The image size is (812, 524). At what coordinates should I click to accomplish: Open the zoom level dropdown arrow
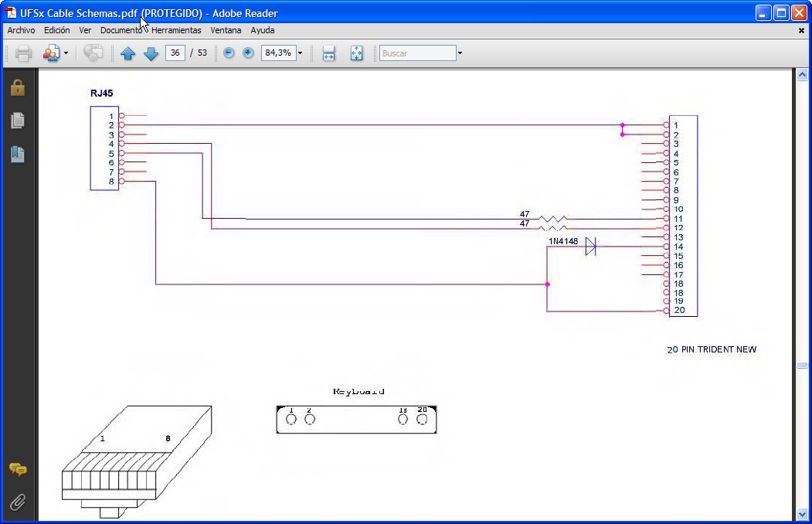click(300, 53)
